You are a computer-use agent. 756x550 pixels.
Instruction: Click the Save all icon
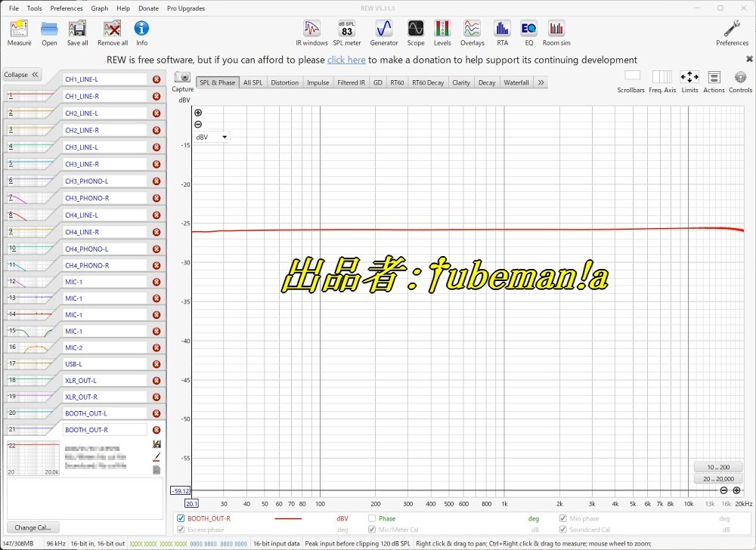(x=77, y=33)
